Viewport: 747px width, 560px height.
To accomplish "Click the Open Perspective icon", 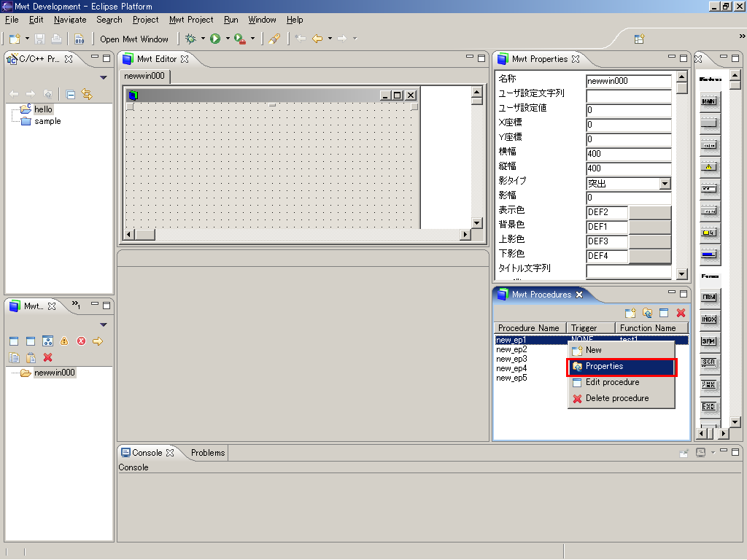I will tap(639, 39).
